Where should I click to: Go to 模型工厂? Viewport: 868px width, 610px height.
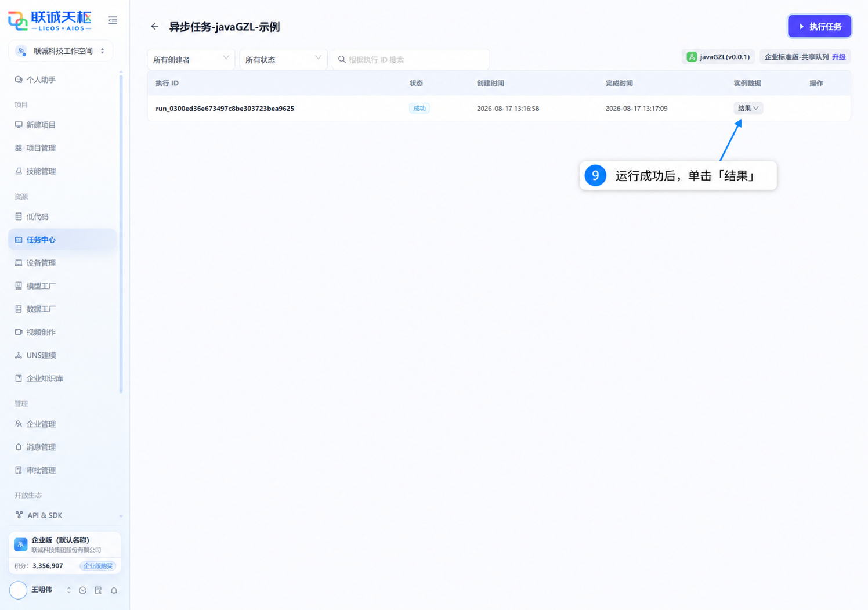(62, 286)
